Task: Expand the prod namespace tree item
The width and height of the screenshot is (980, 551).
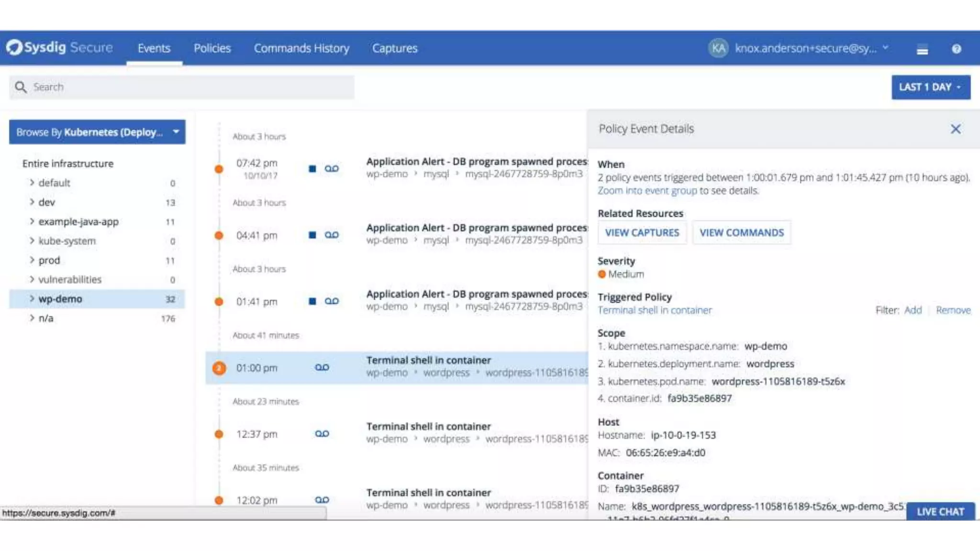Action: [32, 260]
